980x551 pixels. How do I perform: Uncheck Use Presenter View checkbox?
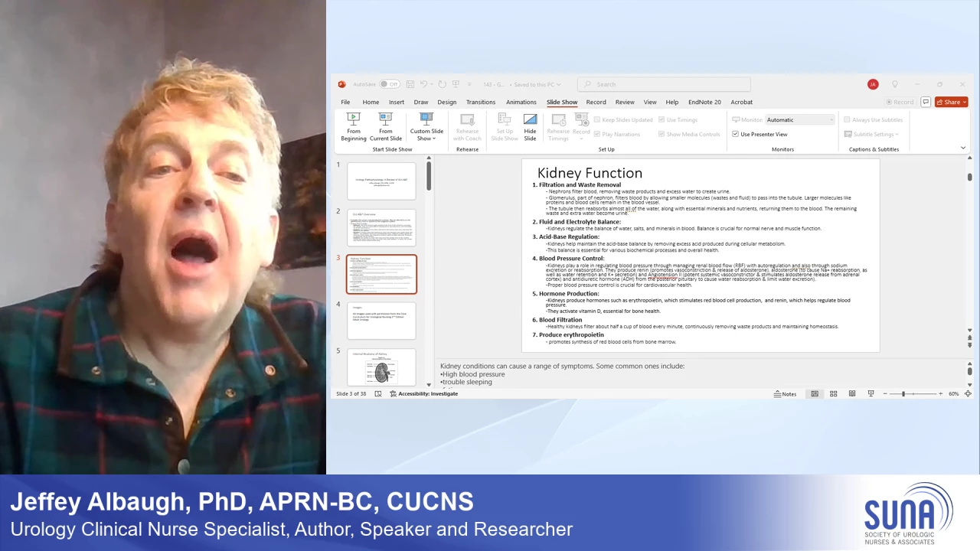736,134
